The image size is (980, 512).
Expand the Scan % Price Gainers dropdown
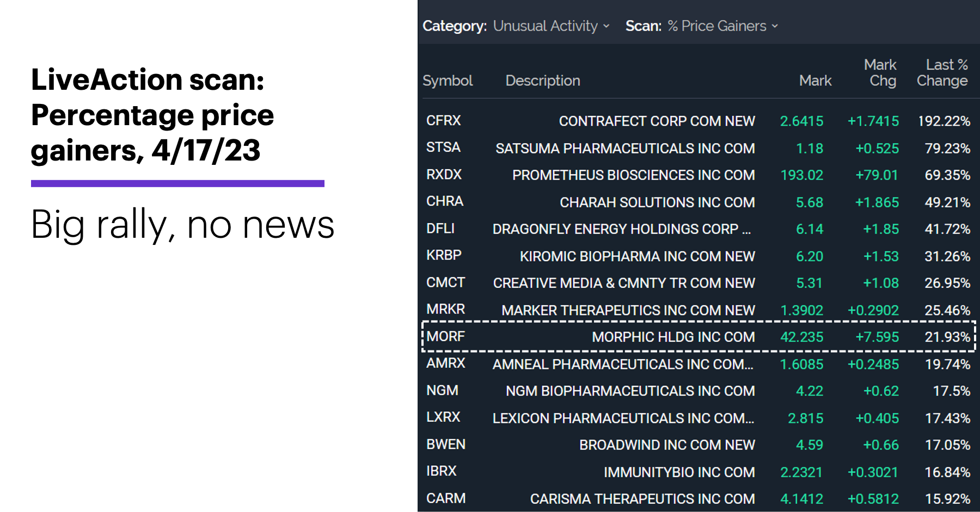[723, 26]
